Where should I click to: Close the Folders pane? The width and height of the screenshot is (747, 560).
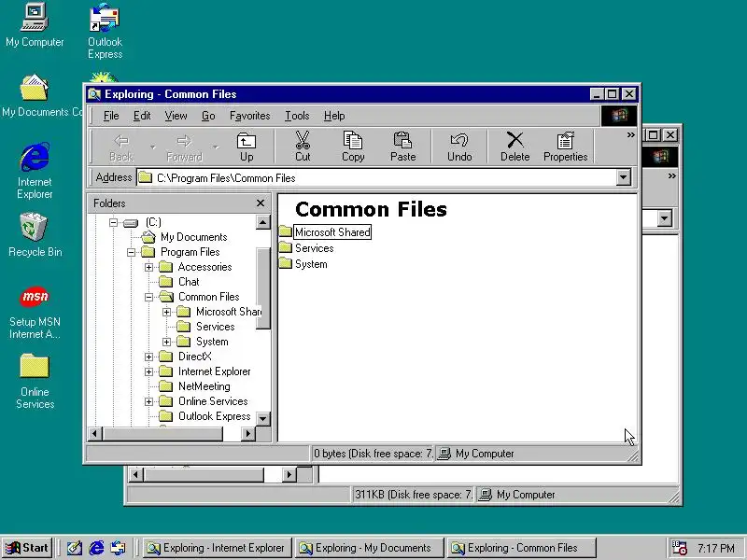(x=261, y=203)
